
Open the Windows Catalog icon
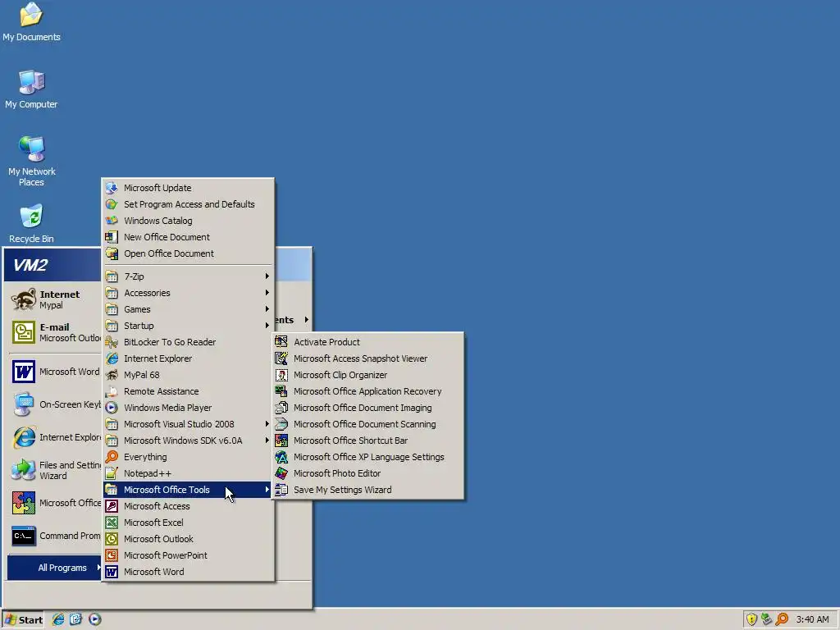(x=112, y=221)
